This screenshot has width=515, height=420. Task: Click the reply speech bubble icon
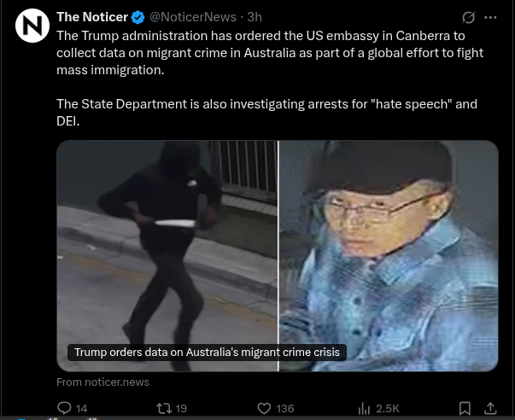(x=64, y=408)
